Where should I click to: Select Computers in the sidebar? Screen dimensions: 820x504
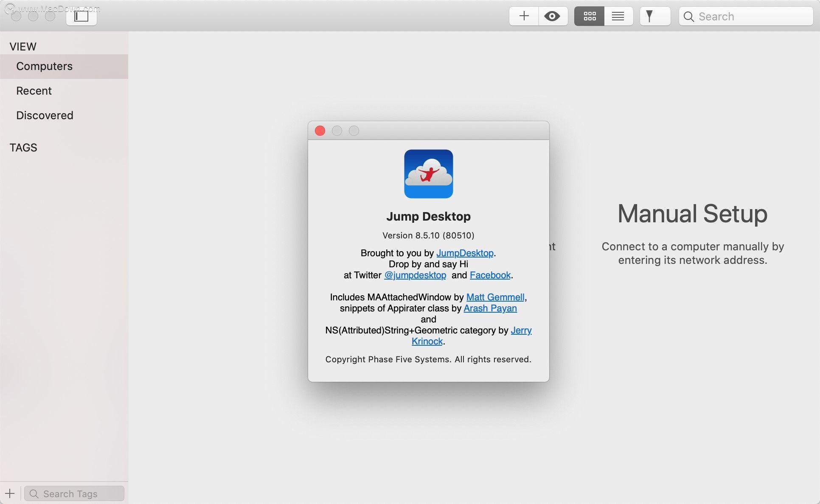tap(44, 66)
